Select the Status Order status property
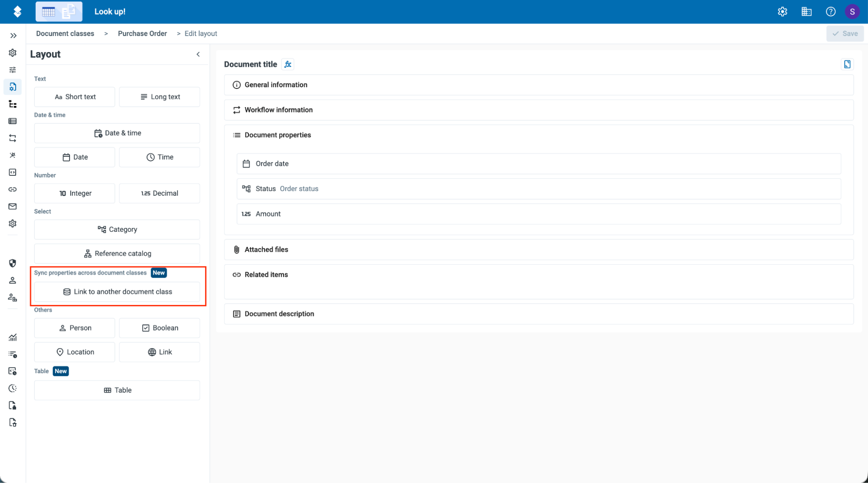This screenshot has height=483, width=868. point(539,189)
